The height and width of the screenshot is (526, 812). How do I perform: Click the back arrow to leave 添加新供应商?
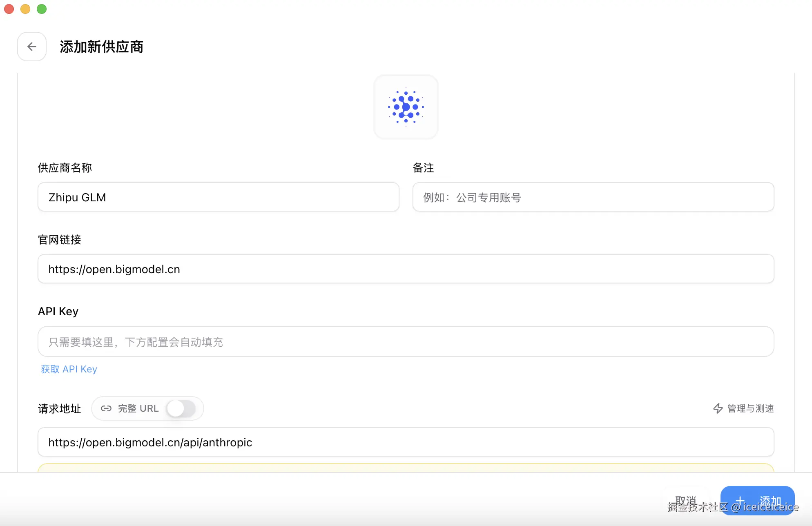click(x=32, y=47)
